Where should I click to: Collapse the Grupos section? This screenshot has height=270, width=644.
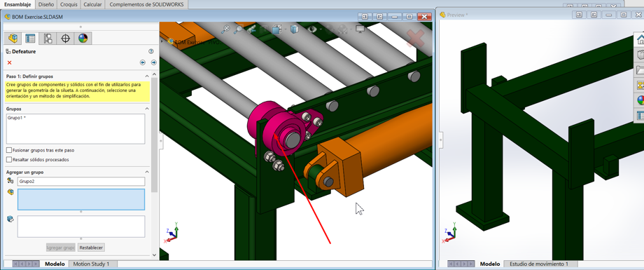point(147,109)
